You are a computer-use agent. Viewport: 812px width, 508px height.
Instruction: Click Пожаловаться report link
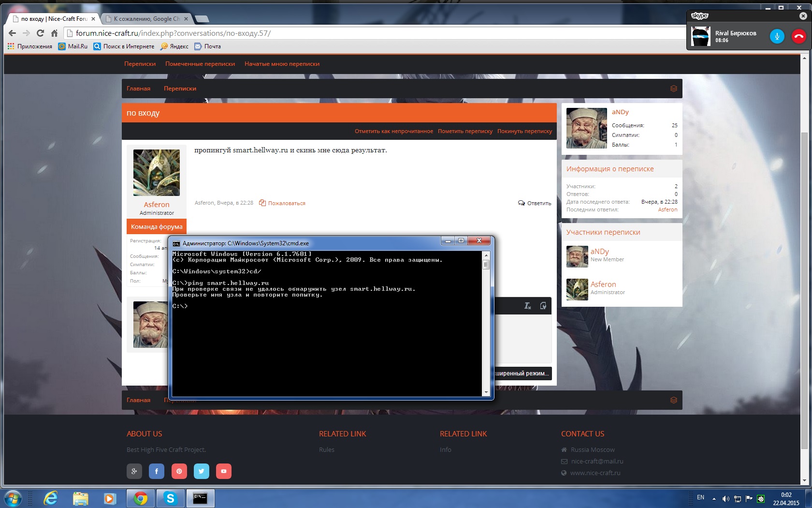coord(282,203)
